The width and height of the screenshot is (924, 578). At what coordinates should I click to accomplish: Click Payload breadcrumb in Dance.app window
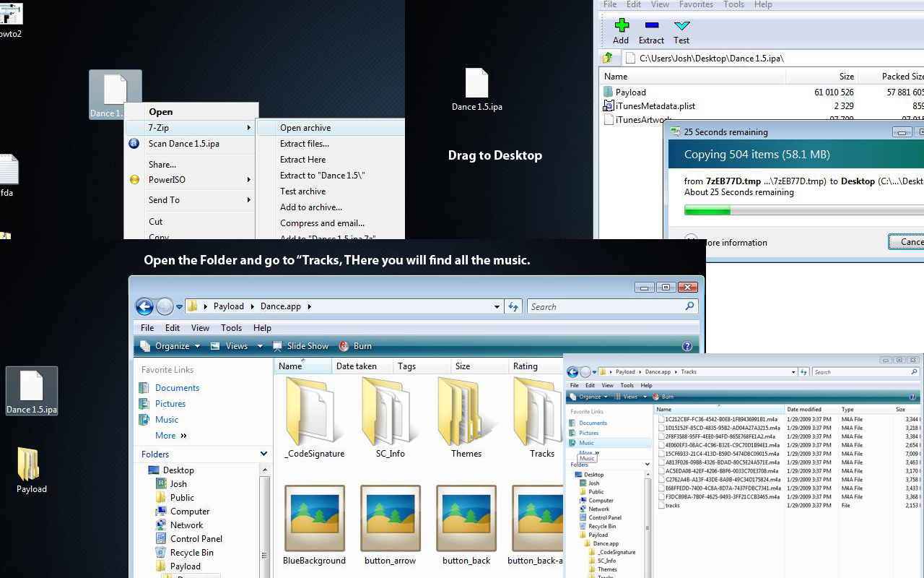[x=229, y=306]
